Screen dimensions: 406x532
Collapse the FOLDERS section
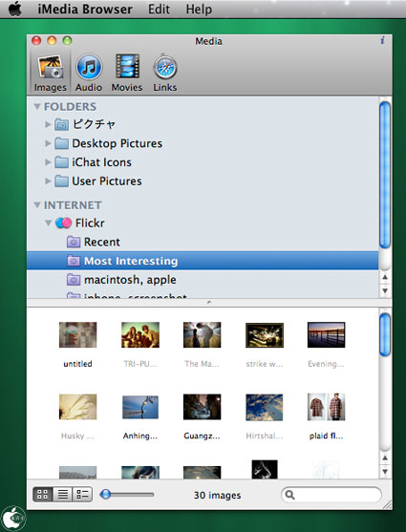point(37,107)
